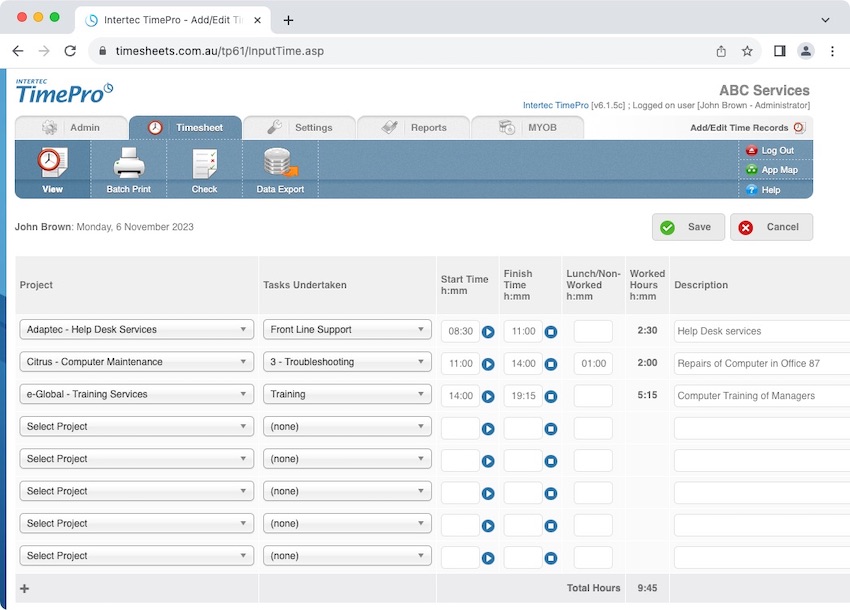Click the 9:45 Total Hours value
This screenshot has height=610, width=850.
coord(647,588)
